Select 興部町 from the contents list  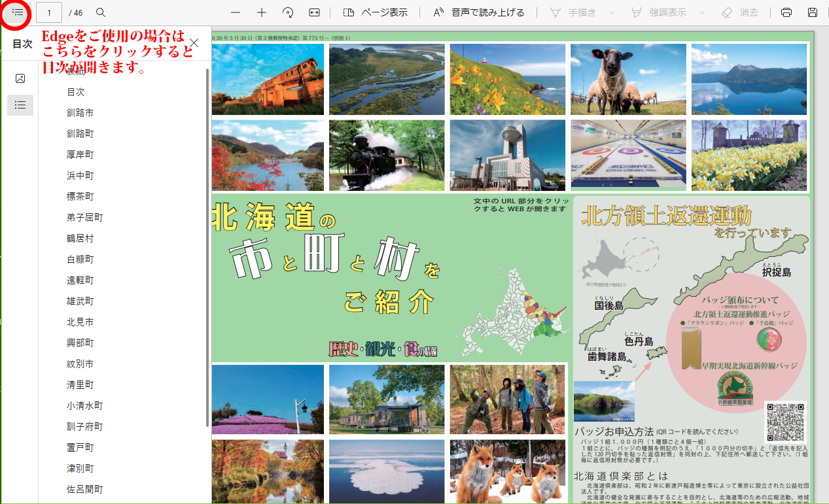[x=80, y=343]
